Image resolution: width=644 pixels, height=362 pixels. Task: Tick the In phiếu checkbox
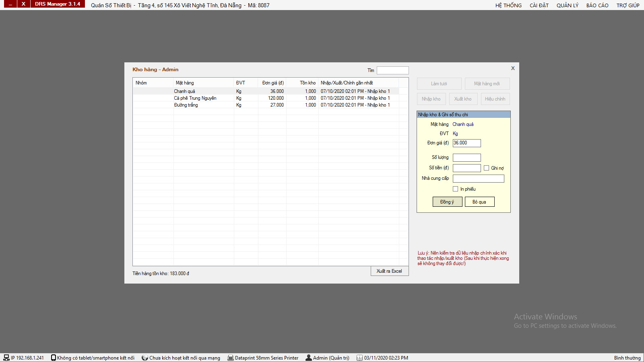[x=455, y=189]
